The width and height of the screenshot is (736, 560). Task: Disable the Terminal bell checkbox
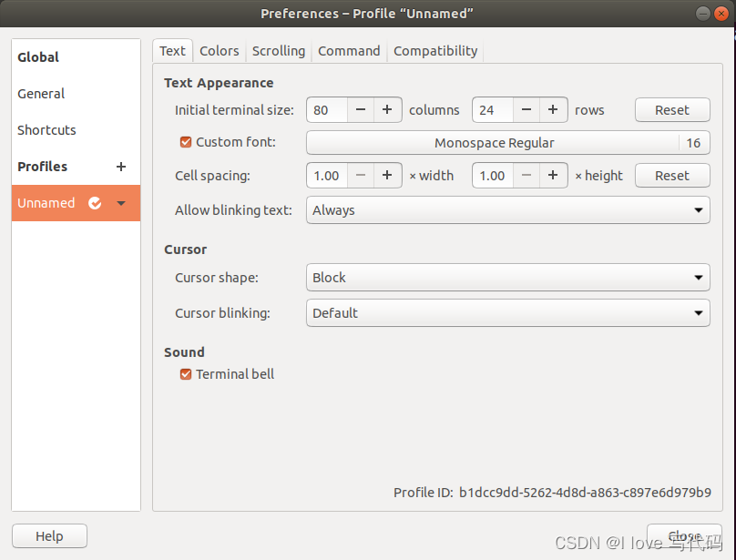(186, 374)
